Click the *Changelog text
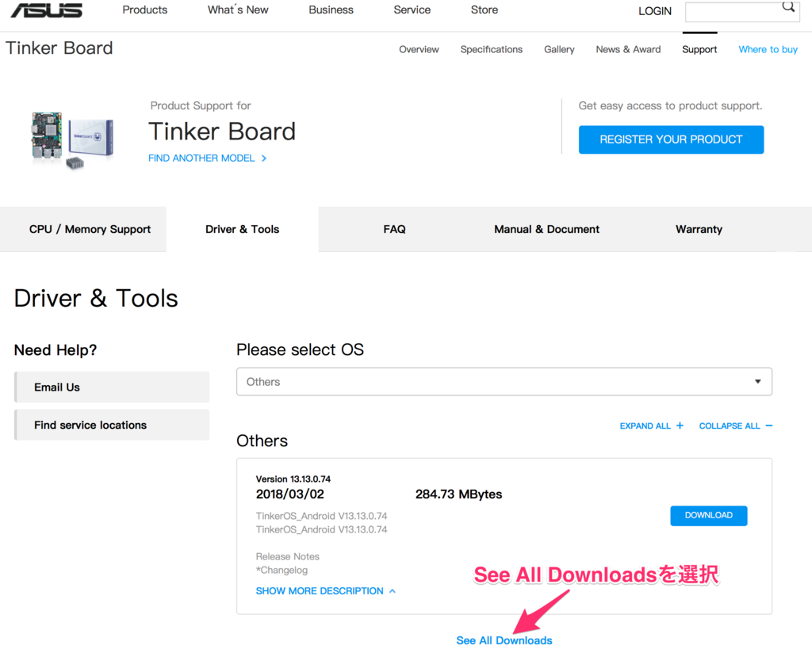This screenshot has width=812, height=649. 282,571
